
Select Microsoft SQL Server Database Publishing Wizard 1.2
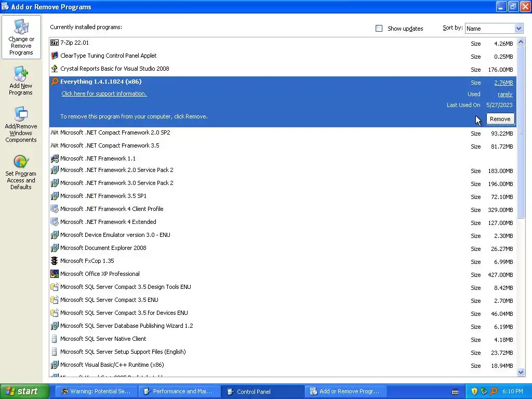(283, 326)
